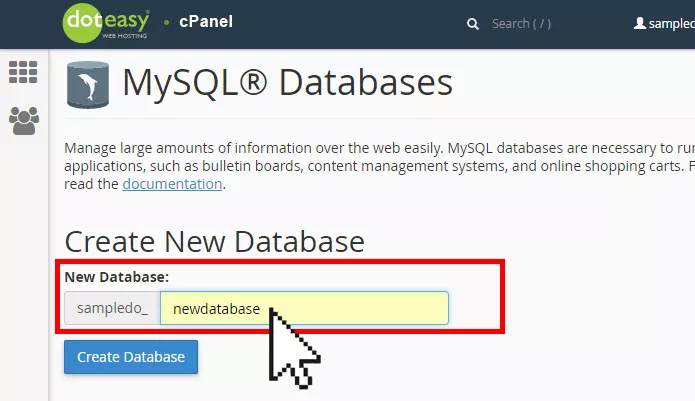Screen dimensions: 695x401
Task: Click the user silhouette icon in header
Action: click(x=639, y=23)
